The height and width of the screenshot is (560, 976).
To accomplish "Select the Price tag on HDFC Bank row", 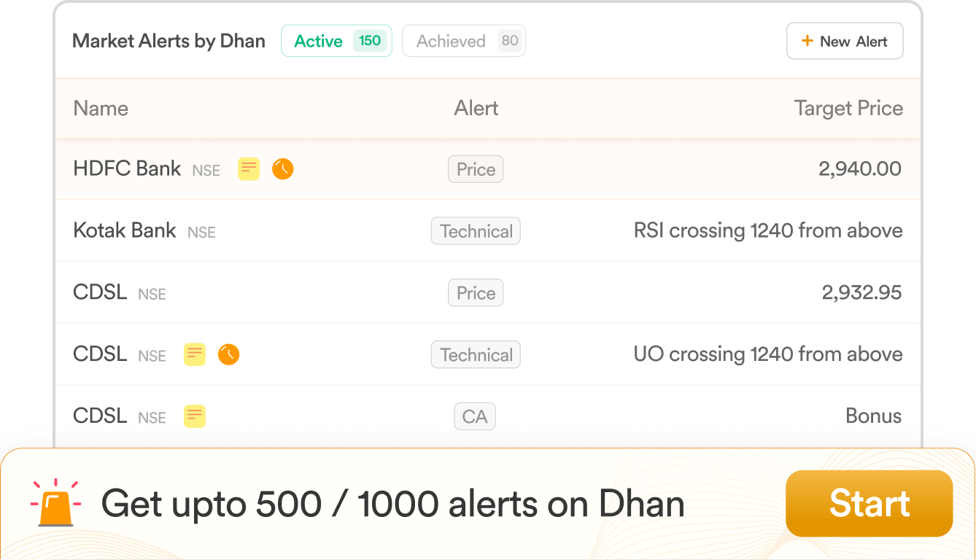I will pyautogui.click(x=476, y=169).
